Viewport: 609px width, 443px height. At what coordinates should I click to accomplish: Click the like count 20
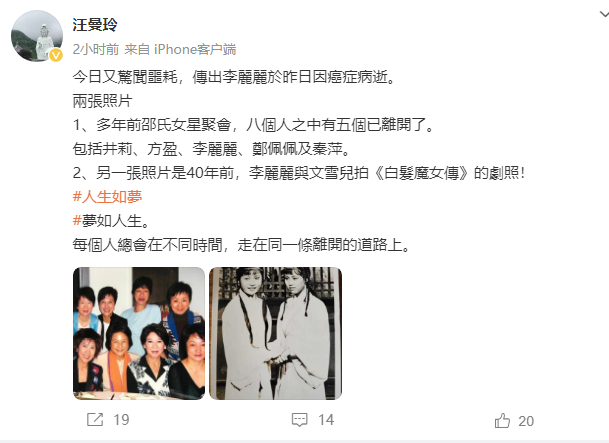click(526, 421)
